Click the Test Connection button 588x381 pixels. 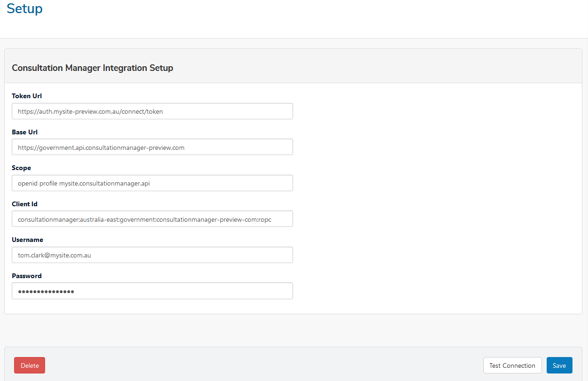click(512, 365)
